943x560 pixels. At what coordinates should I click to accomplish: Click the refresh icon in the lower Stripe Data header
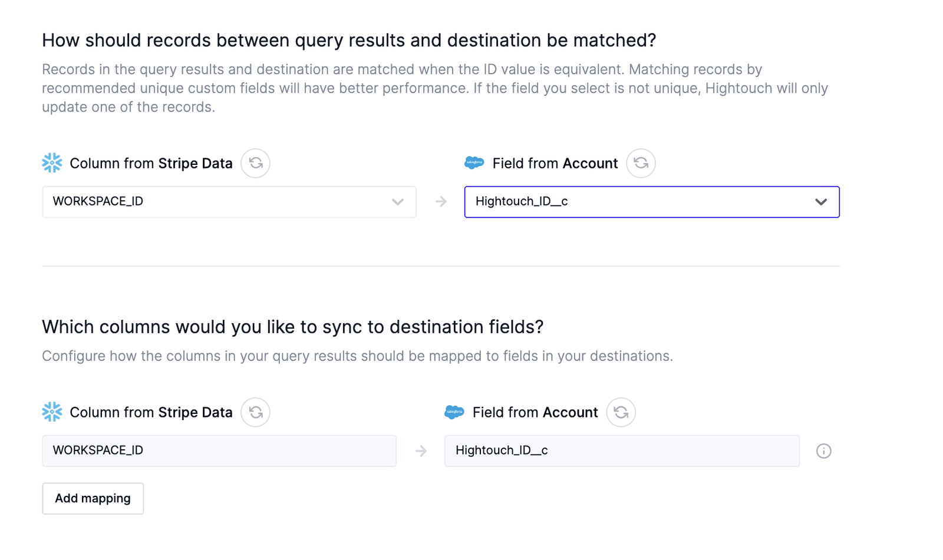[x=255, y=412]
